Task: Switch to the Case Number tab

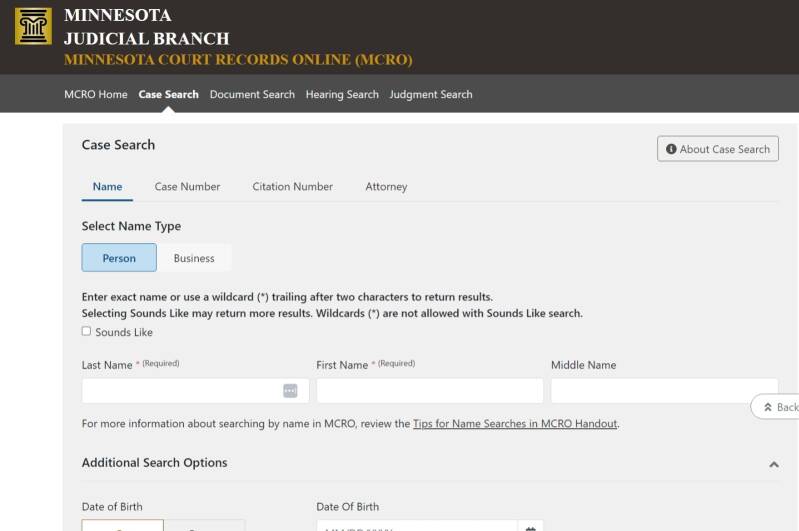Action: pos(188,187)
